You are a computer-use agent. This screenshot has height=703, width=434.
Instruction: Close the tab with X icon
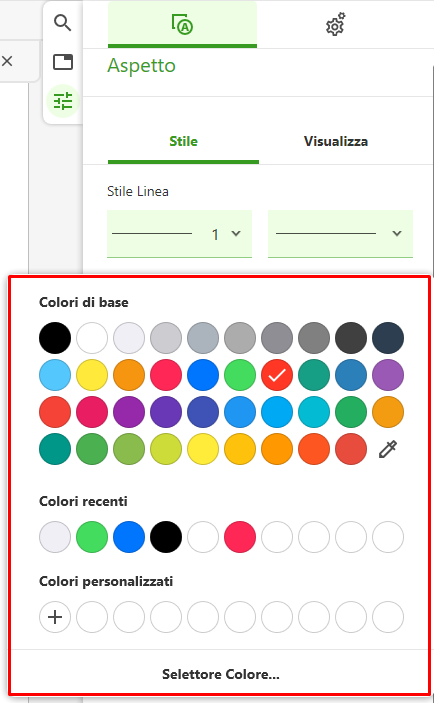click(x=7, y=61)
